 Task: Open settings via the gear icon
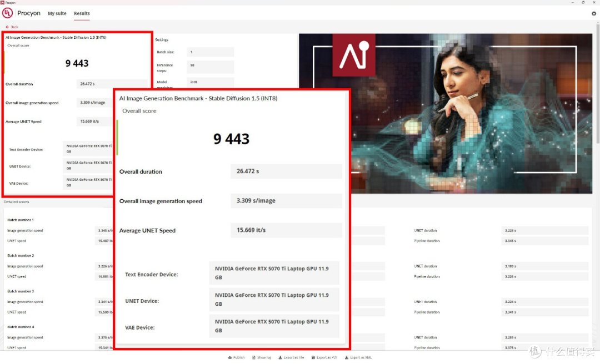(x=593, y=13)
